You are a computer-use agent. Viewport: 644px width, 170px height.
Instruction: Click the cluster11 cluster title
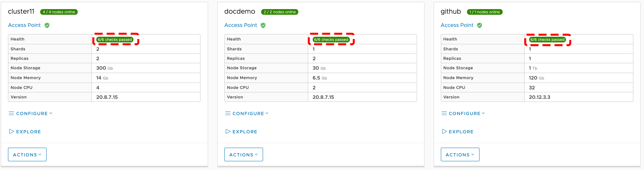click(21, 12)
